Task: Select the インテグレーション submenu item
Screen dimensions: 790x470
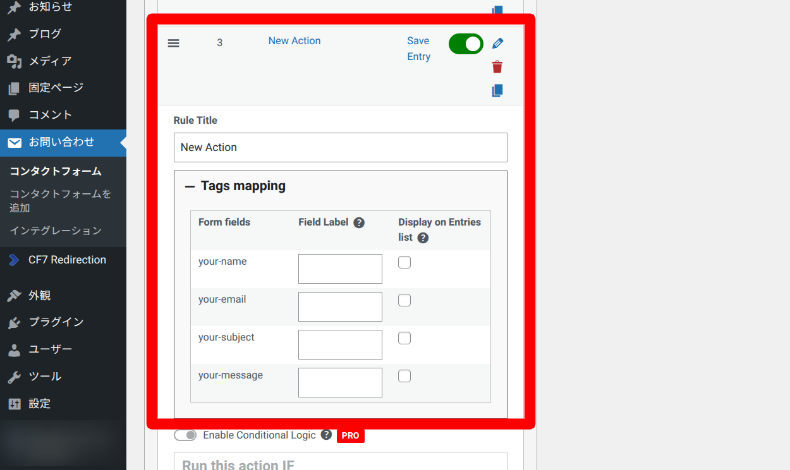Action: click(55, 231)
